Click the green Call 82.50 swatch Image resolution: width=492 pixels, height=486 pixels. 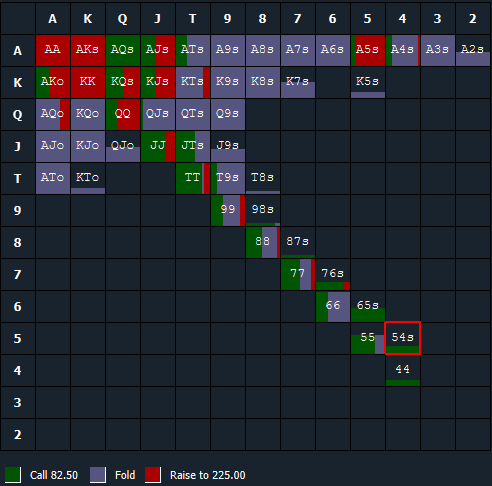click(x=13, y=475)
